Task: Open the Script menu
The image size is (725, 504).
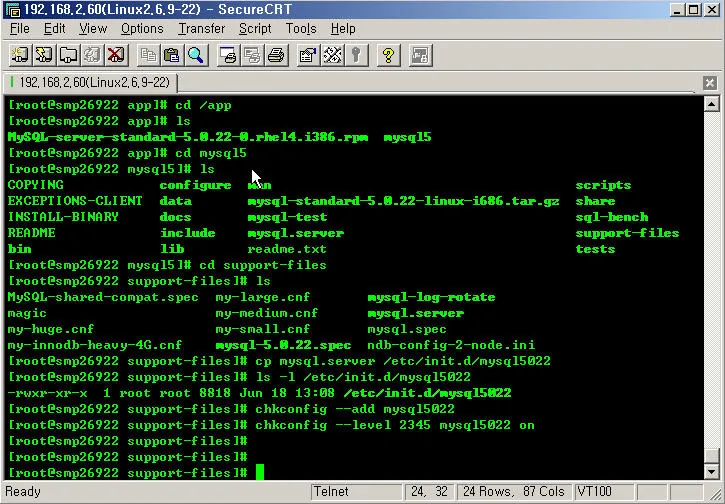Action: click(255, 29)
